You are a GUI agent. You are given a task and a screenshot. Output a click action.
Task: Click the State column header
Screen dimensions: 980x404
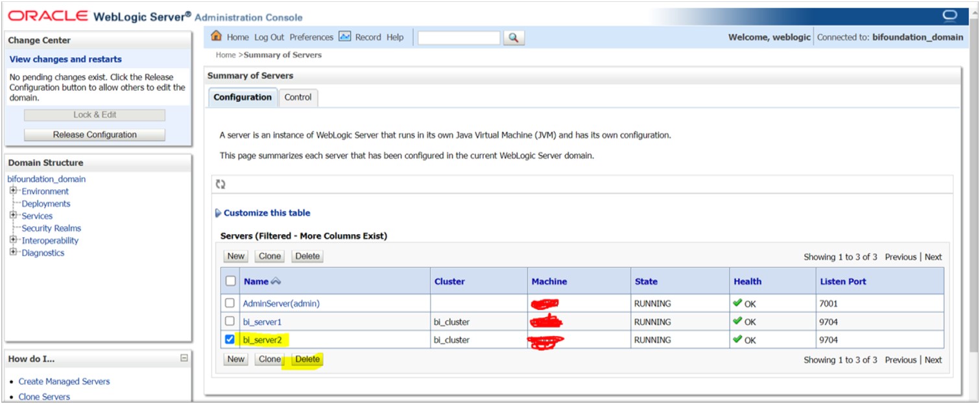646,281
